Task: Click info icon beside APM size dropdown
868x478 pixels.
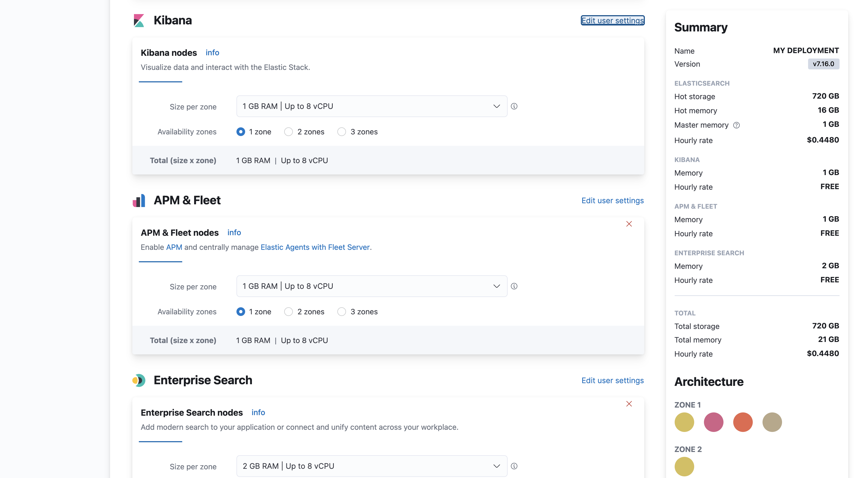Action: click(514, 286)
